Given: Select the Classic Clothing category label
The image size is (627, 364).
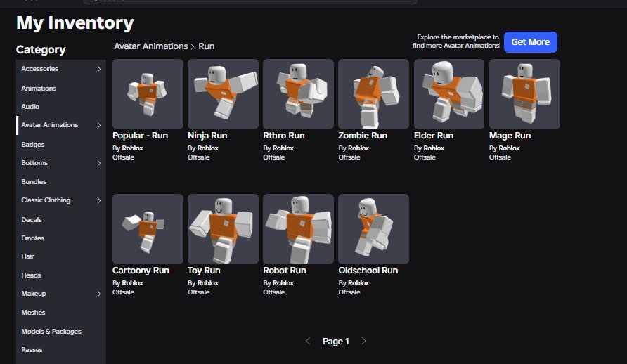Looking at the screenshot, I should click(46, 200).
